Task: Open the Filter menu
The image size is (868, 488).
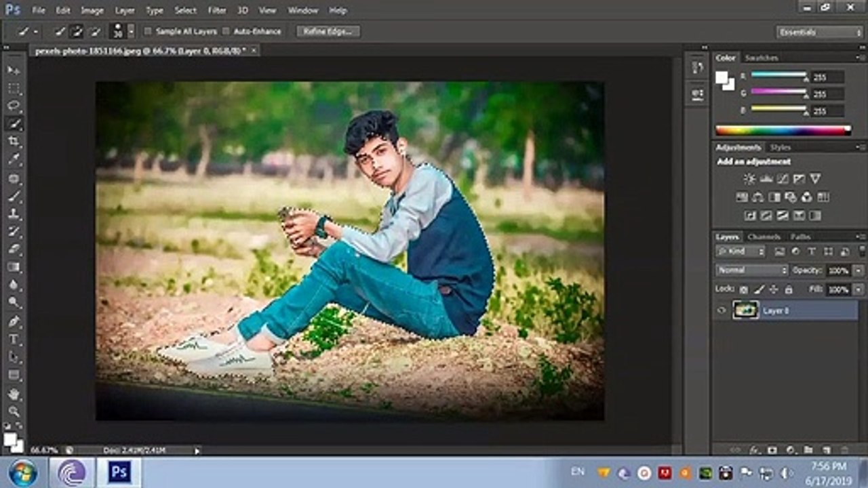Action: coord(217,10)
